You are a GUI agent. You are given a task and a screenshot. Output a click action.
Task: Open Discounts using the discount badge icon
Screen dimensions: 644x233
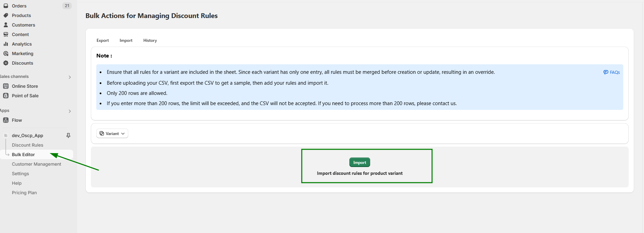[6, 63]
